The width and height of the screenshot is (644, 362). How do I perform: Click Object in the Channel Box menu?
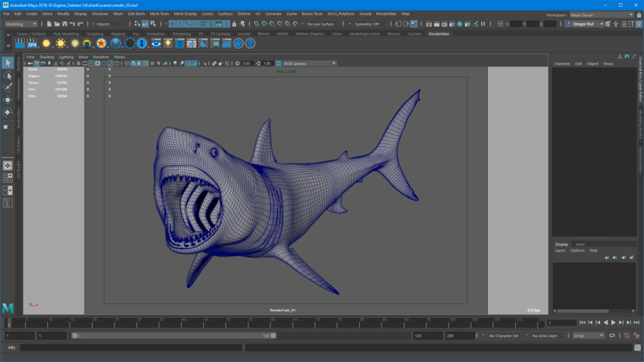pos(592,63)
